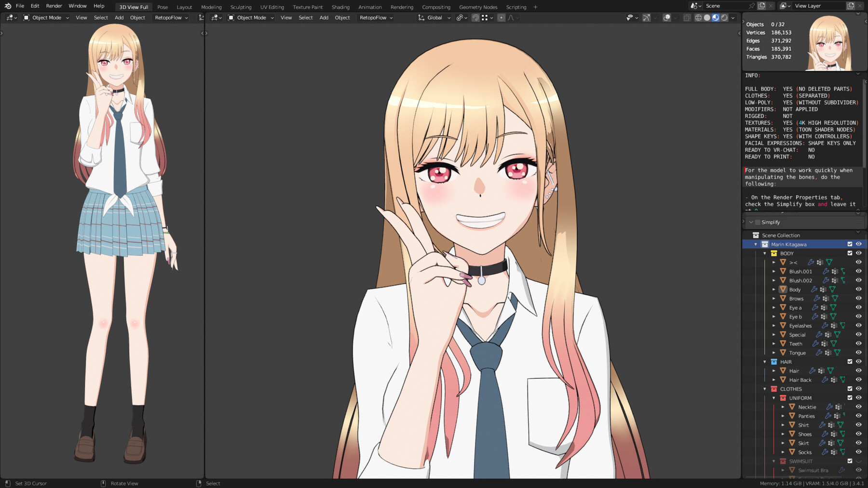868x488 pixels.
Task: Click the BODY collection yellow icon
Action: click(x=774, y=253)
